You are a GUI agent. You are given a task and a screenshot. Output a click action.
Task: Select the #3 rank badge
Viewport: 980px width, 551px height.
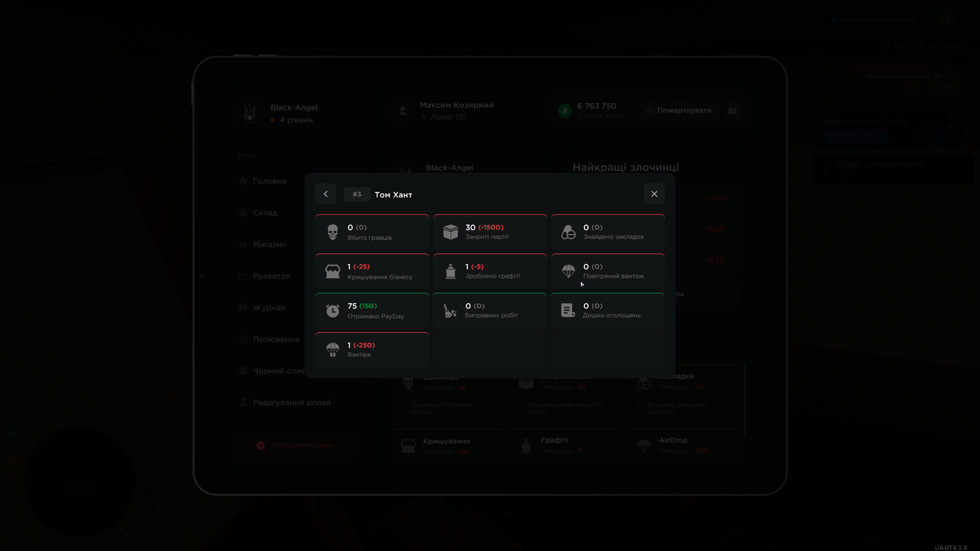[357, 194]
